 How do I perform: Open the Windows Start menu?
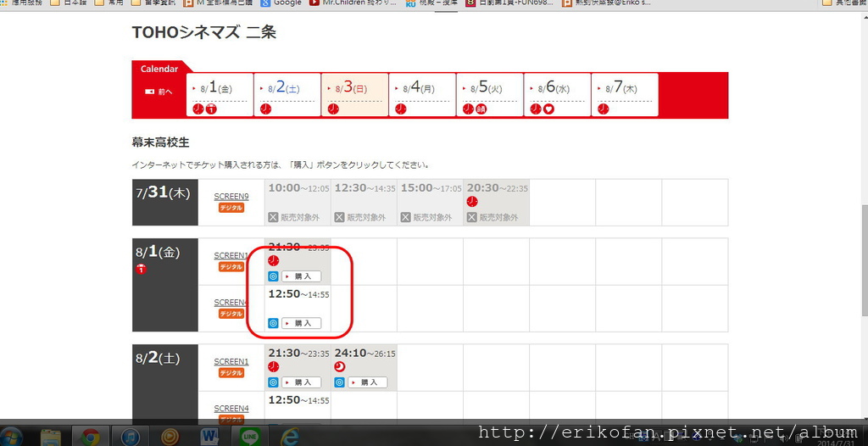11,437
